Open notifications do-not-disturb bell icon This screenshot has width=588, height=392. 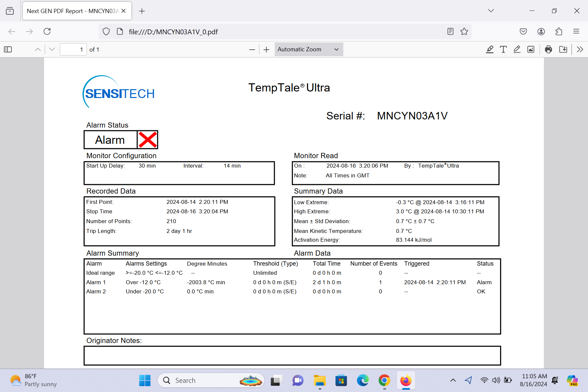click(x=555, y=380)
